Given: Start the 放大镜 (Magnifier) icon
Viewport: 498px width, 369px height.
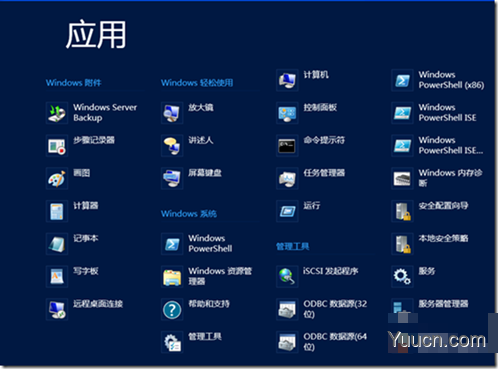Looking at the screenshot, I should (172, 113).
